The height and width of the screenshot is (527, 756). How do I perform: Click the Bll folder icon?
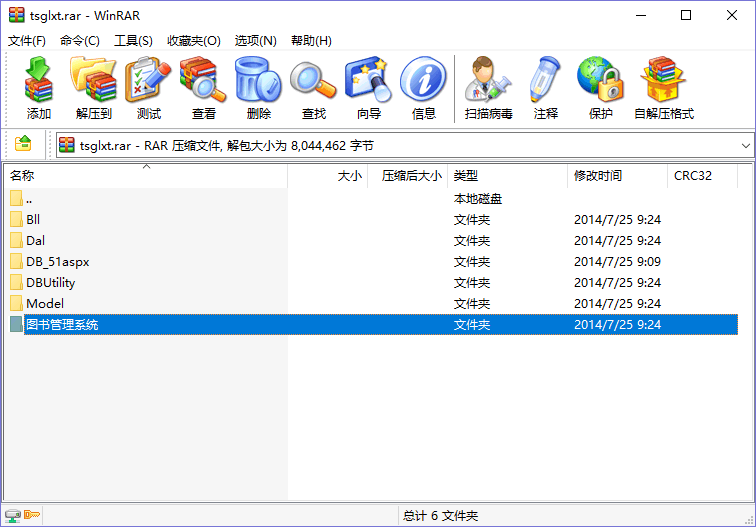(16, 219)
